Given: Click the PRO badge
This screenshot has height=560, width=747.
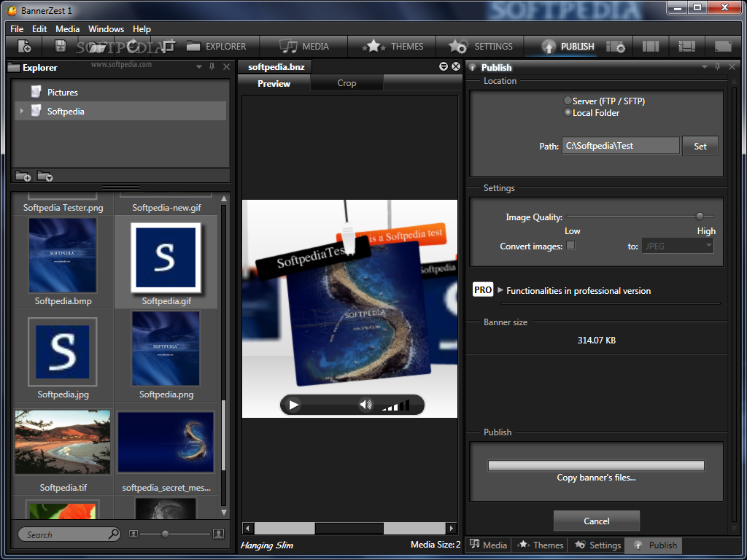Looking at the screenshot, I should (483, 289).
